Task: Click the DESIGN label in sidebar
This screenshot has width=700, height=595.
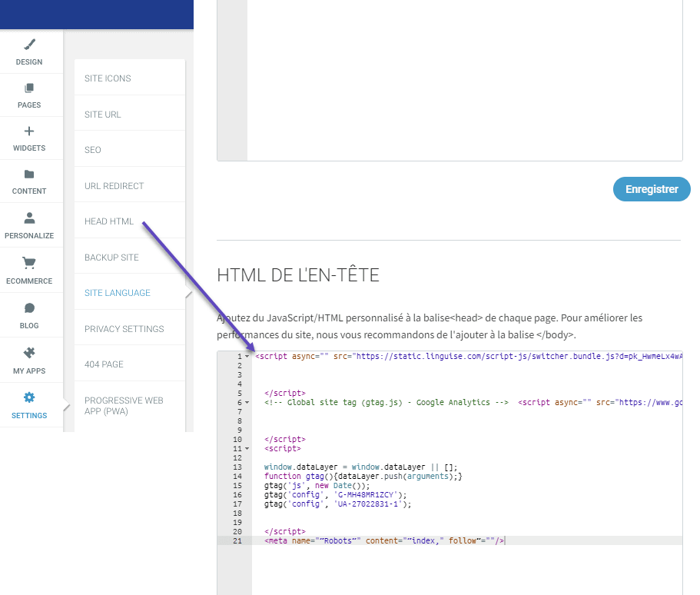Action: click(x=29, y=62)
